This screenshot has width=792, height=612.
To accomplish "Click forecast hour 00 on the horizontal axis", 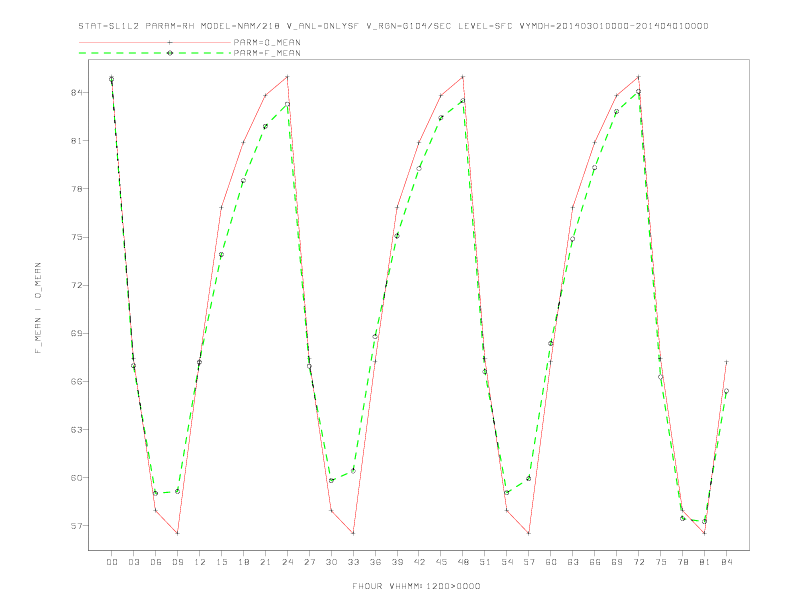I will pyautogui.click(x=112, y=562).
